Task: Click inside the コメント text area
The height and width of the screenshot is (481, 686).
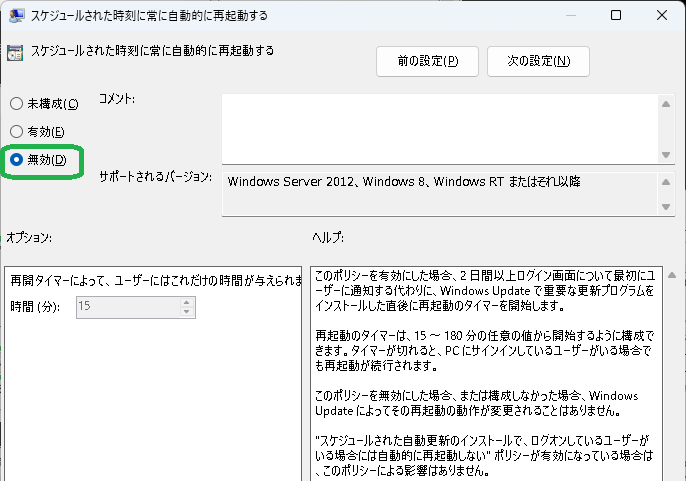Action: click(440, 127)
